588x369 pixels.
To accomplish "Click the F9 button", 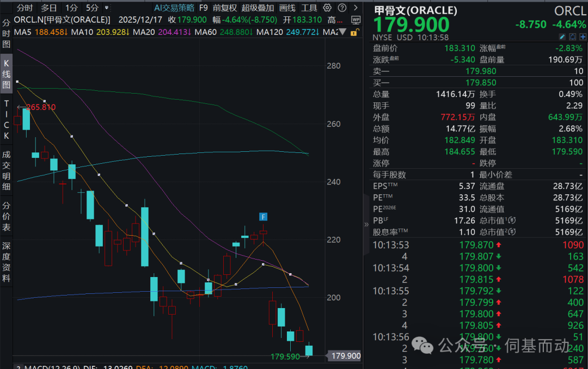I will (203, 8).
